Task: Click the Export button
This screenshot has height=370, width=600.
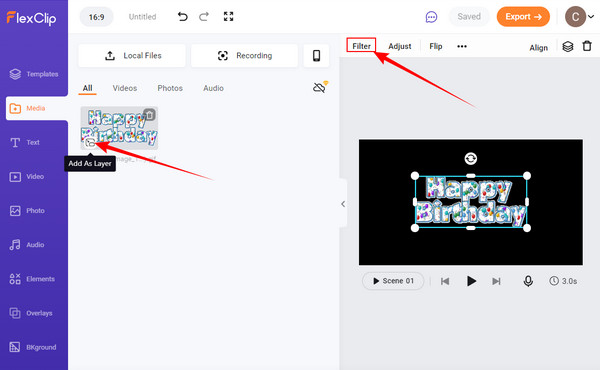Action: pyautogui.click(x=523, y=17)
